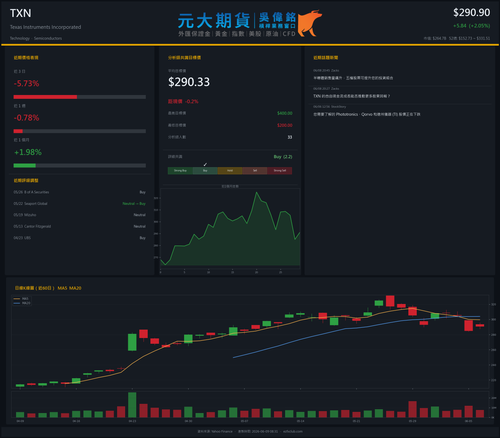
Task: Click the red progress bar under -5.73%
Action: (x=45, y=97)
